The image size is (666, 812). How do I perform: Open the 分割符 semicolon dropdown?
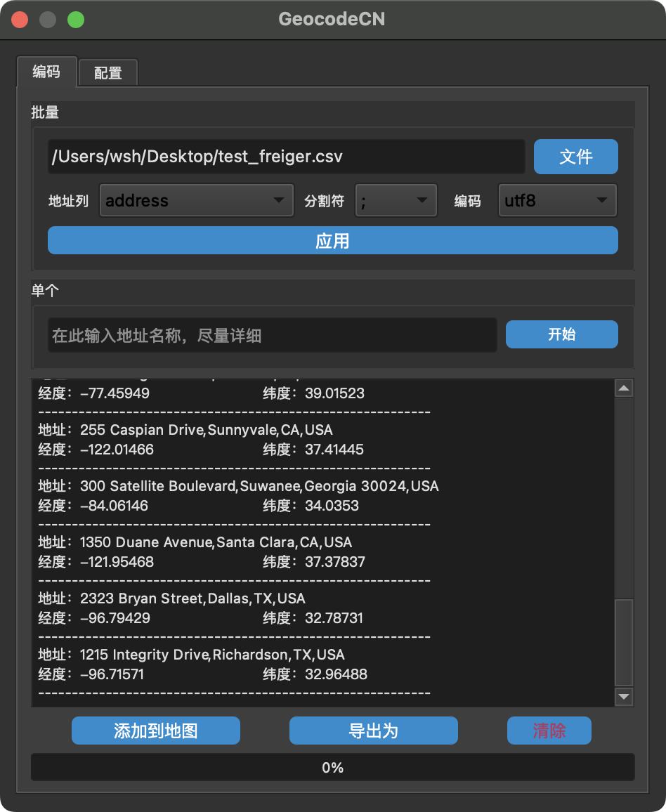pyautogui.click(x=396, y=200)
